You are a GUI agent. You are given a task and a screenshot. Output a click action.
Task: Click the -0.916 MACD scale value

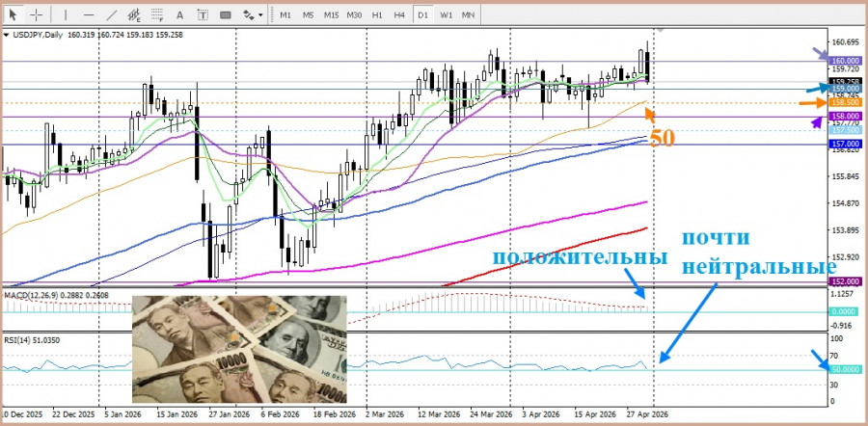coord(842,326)
